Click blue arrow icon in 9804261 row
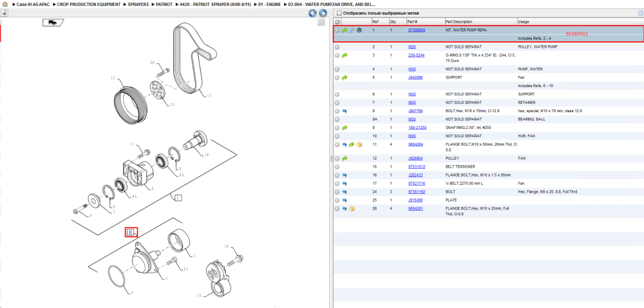Image resolution: width=644 pixels, height=308 pixels. click(x=345, y=209)
